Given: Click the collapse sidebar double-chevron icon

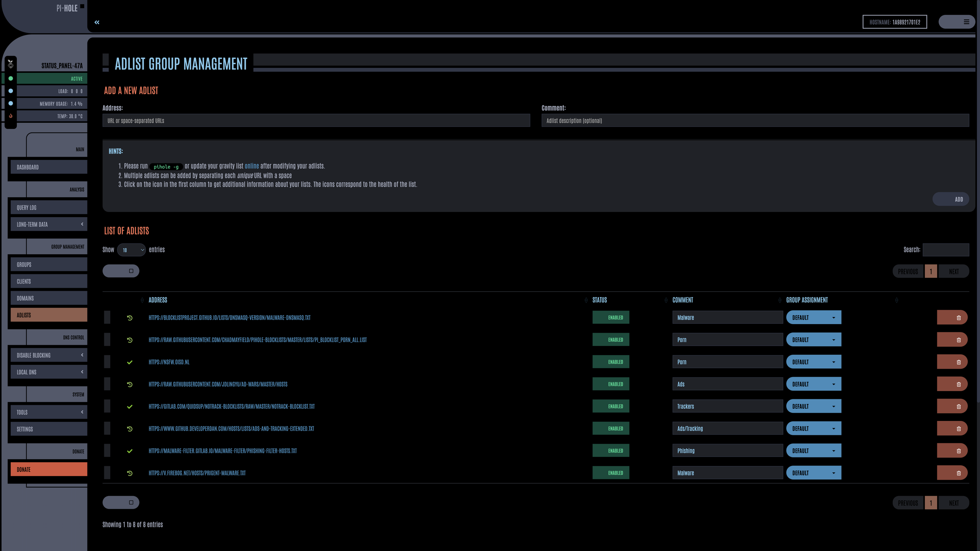Looking at the screenshot, I should coord(97,22).
